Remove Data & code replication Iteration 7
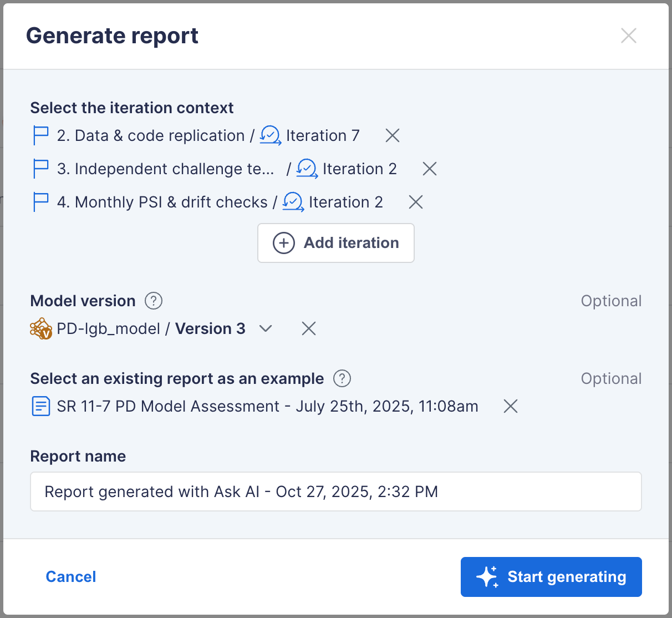The height and width of the screenshot is (618, 672). (393, 135)
